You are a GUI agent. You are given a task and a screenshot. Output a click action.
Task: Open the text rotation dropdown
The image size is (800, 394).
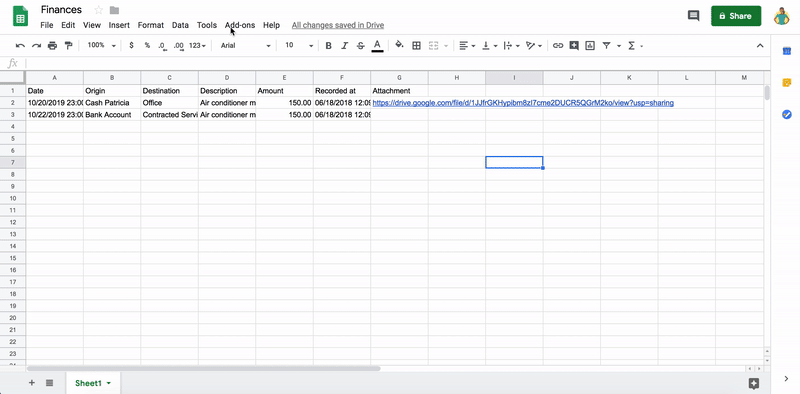click(x=534, y=45)
